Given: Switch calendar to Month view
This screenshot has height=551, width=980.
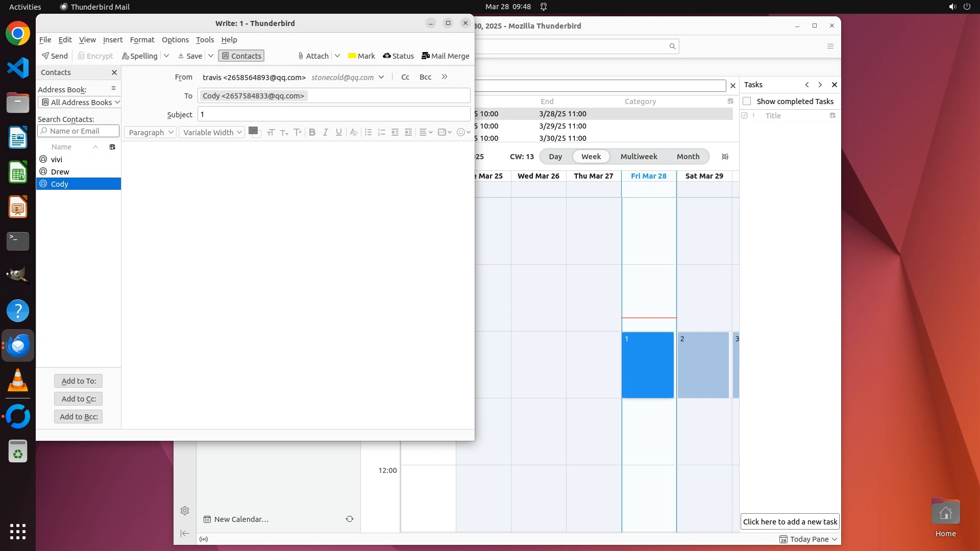Looking at the screenshot, I should coord(688,157).
